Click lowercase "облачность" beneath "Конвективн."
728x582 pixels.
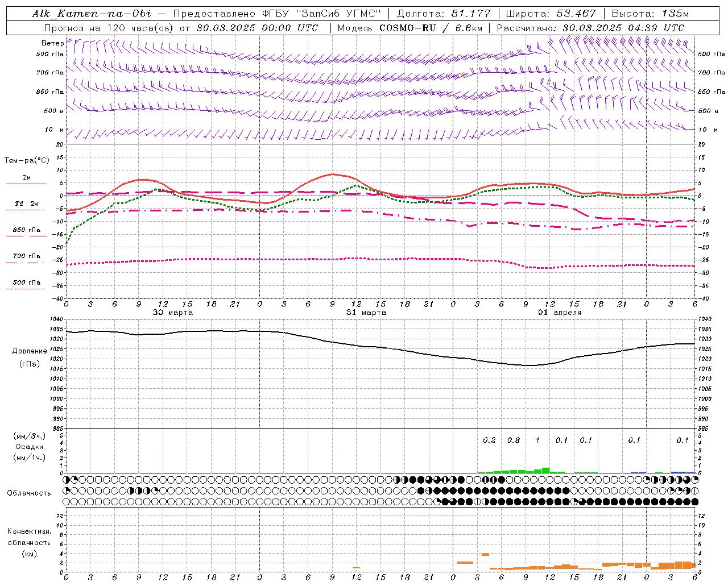point(29,543)
